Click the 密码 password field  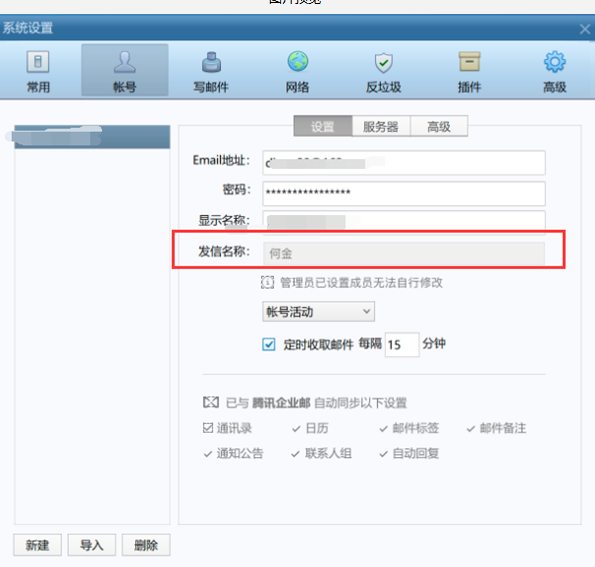pyautogui.click(x=404, y=193)
